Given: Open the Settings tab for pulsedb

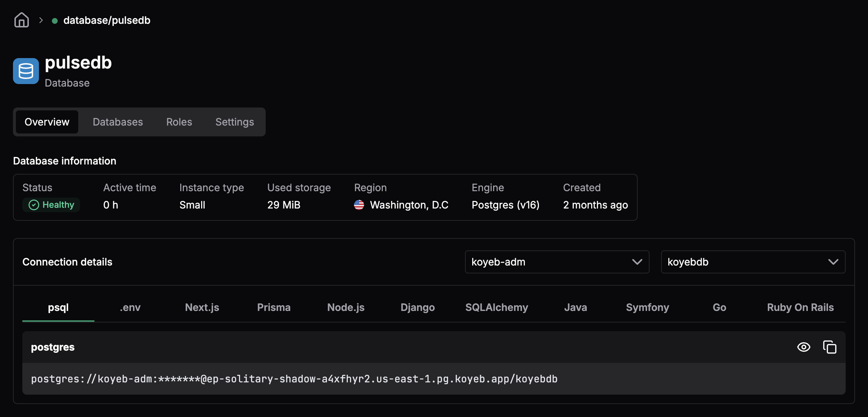Looking at the screenshot, I should point(234,122).
